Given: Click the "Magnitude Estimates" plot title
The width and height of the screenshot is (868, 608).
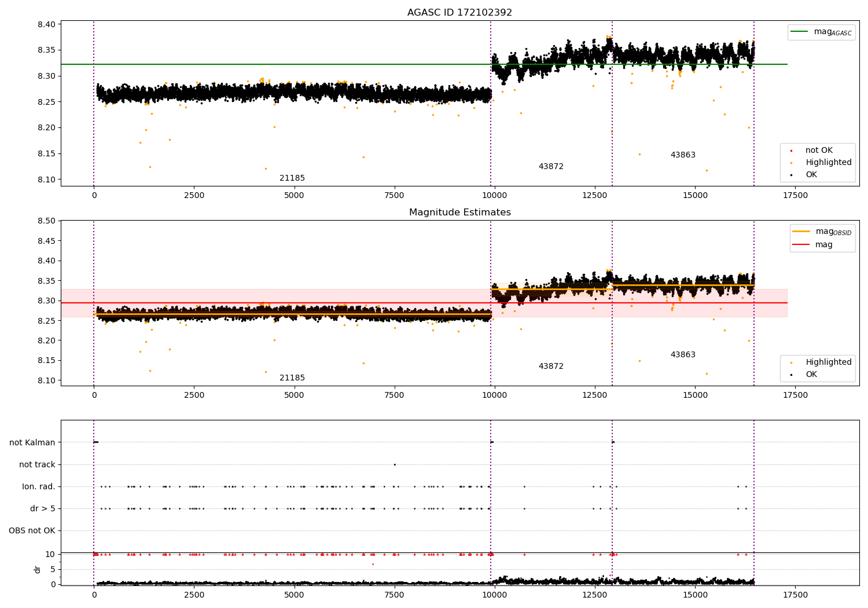Looking at the screenshot, I should click(x=459, y=213).
